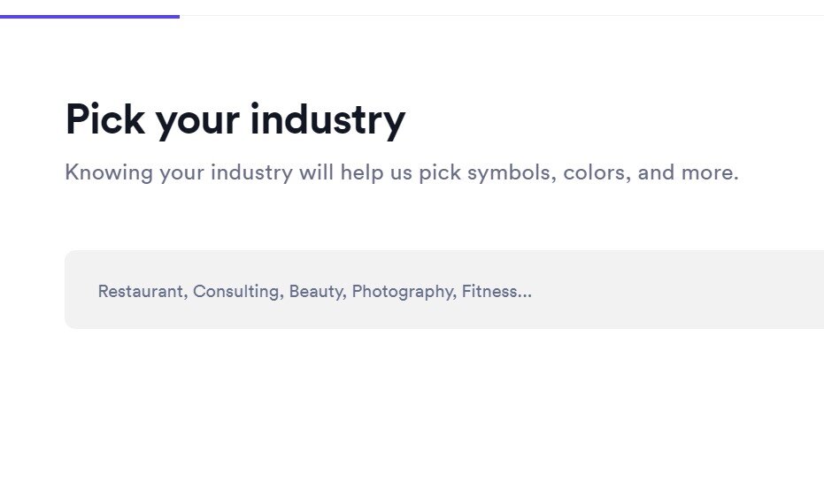Click the "Consulting" placeholder word
Viewport: 824px width, 504px height.
pyautogui.click(x=236, y=292)
